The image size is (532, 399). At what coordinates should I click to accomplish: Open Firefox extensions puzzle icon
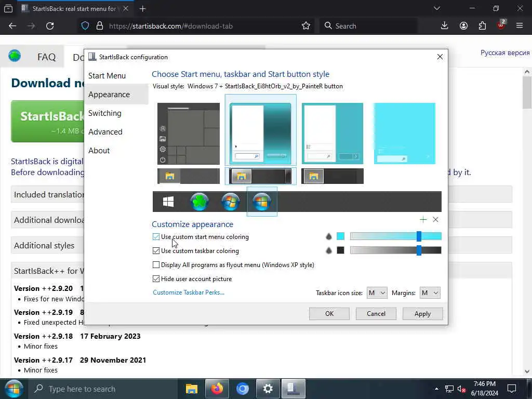tap(482, 26)
